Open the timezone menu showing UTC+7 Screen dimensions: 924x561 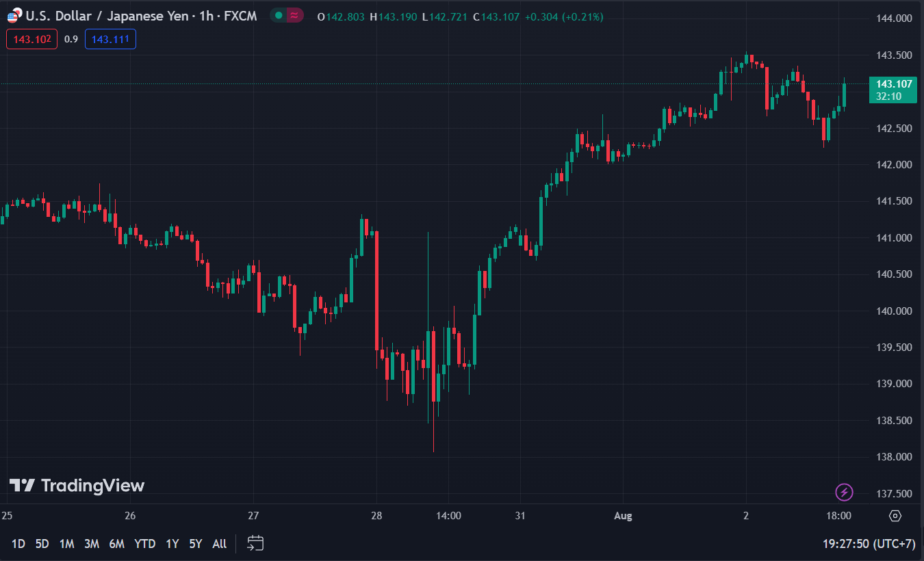coord(869,544)
